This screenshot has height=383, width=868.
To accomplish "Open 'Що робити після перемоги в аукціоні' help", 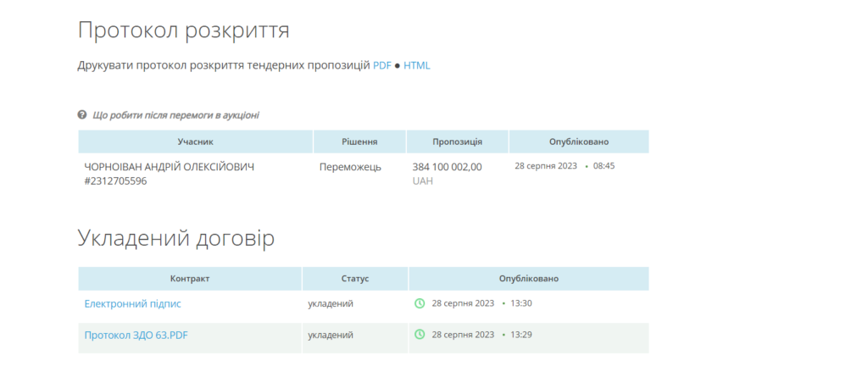I will (175, 115).
